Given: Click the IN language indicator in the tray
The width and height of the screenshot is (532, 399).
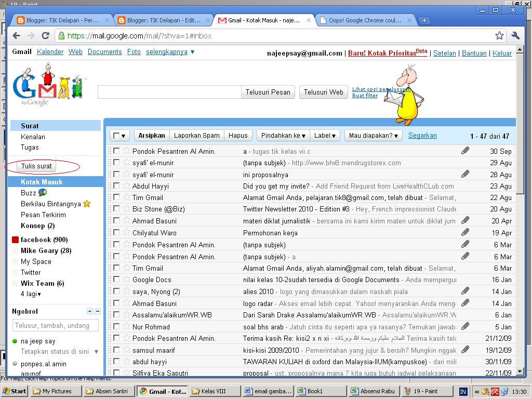Looking at the screenshot, I should coord(463,392).
